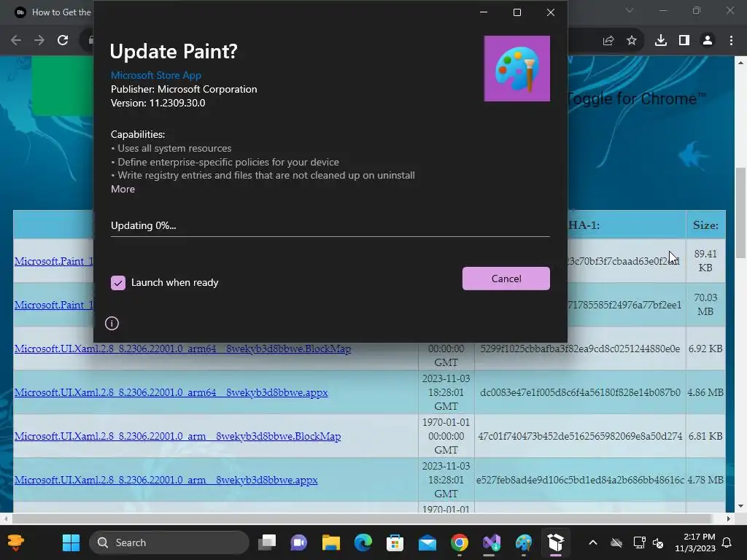747x560 pixels.
Task: Open the Microsoft Store App link
Action: 156,75
